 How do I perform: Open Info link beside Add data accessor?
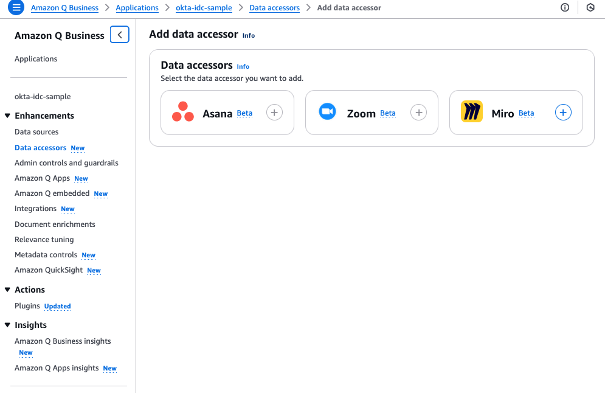tap(249, 36)
